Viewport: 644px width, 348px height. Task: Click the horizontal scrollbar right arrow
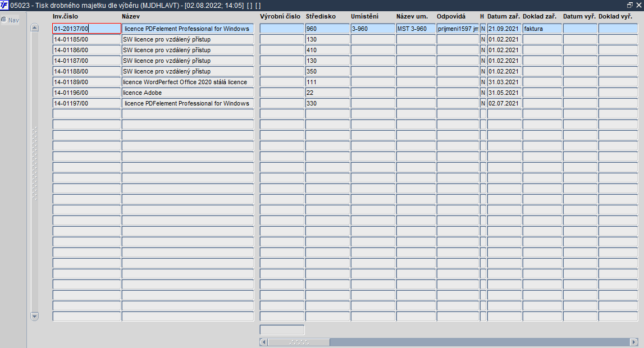click(x=634, y=342)
